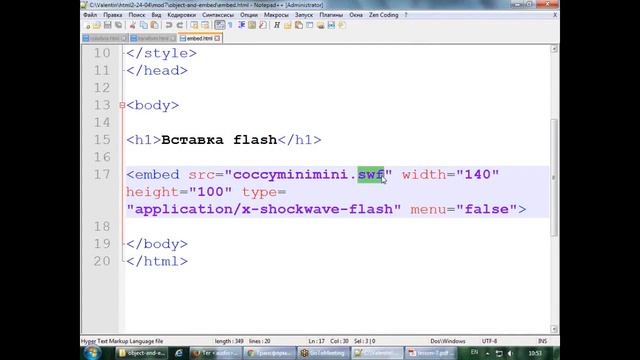Viewport: 640px width, 360px height.
Task: Open the Плагины menu
Action: click(331, 15)
